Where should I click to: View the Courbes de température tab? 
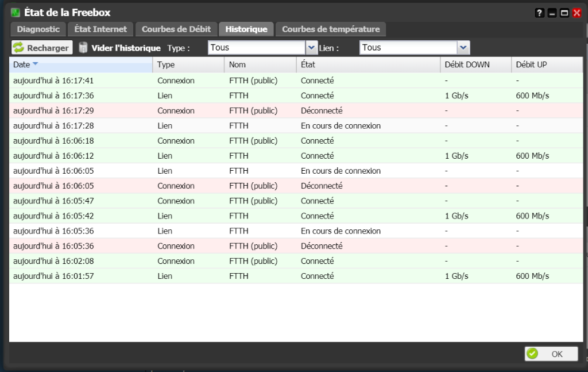[x=331, y=29]
